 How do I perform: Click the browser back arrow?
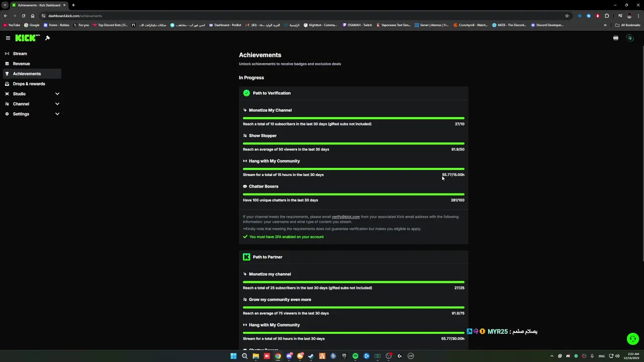tap(6, 16)
